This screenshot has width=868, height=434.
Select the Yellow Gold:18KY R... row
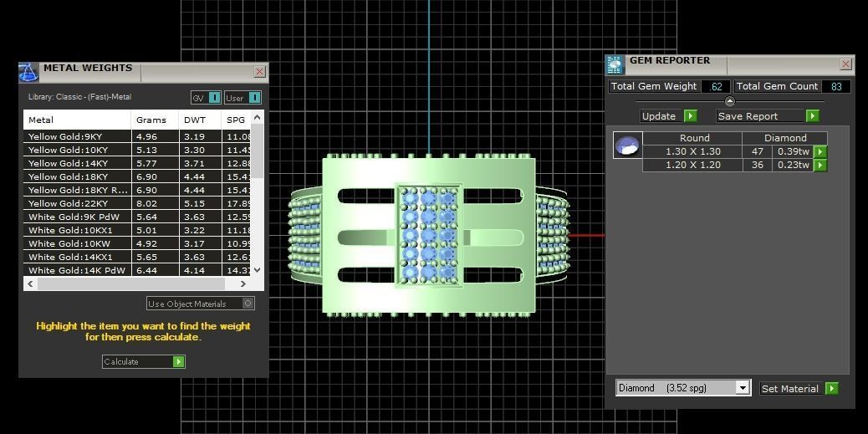137,190
